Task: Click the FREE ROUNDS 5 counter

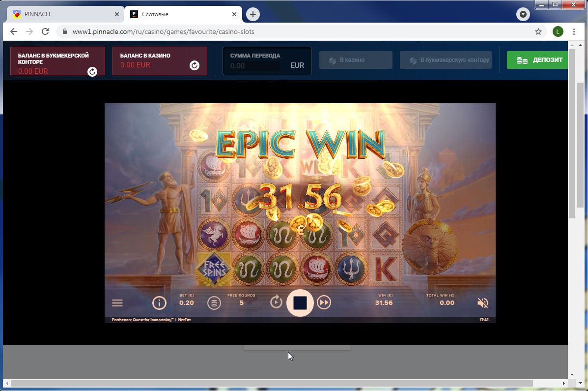Action: coord(242,303)
